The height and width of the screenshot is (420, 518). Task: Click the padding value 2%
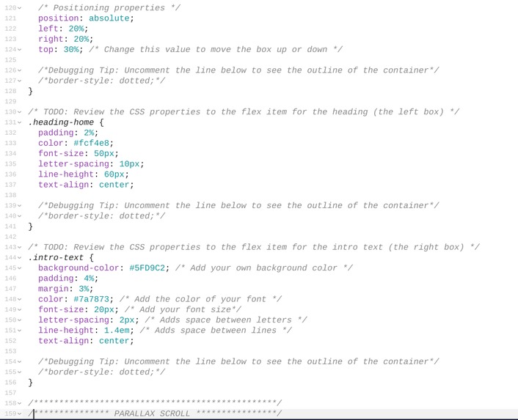(x=89, y=133)
